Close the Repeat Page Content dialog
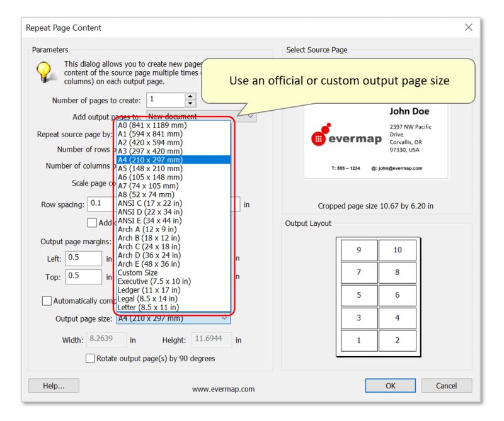Viewport: 504px width, 421px height. point(469,28)
